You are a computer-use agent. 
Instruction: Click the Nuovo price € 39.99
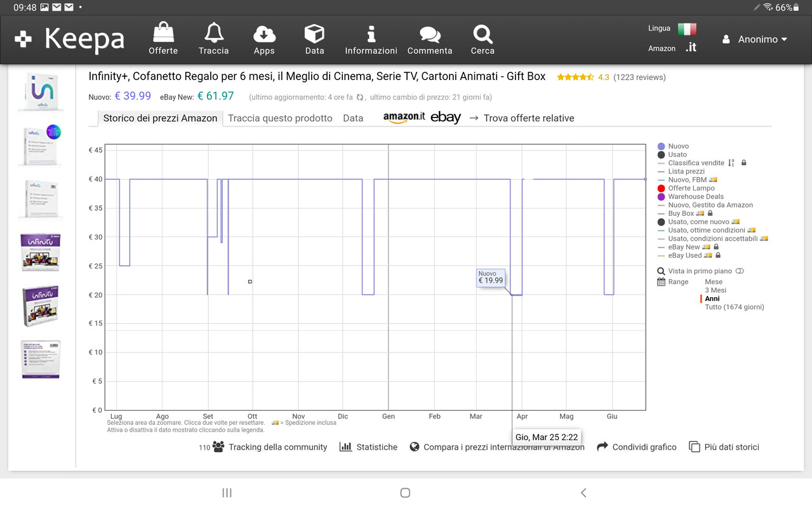[133, 96]
